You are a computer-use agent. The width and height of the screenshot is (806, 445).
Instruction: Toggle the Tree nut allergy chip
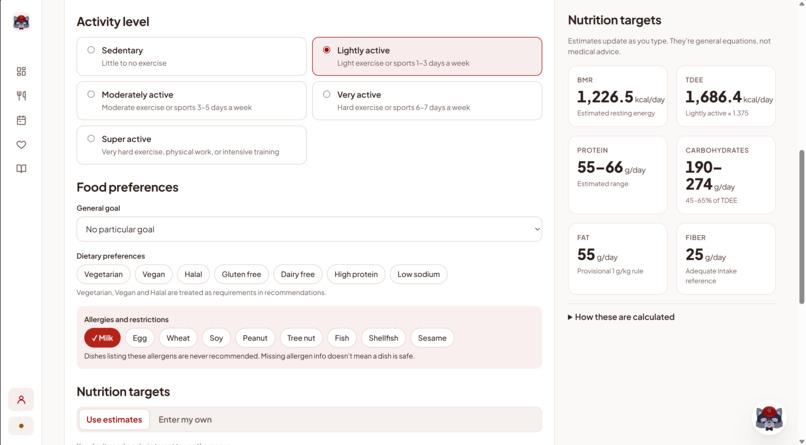click(x=301, y=338)
